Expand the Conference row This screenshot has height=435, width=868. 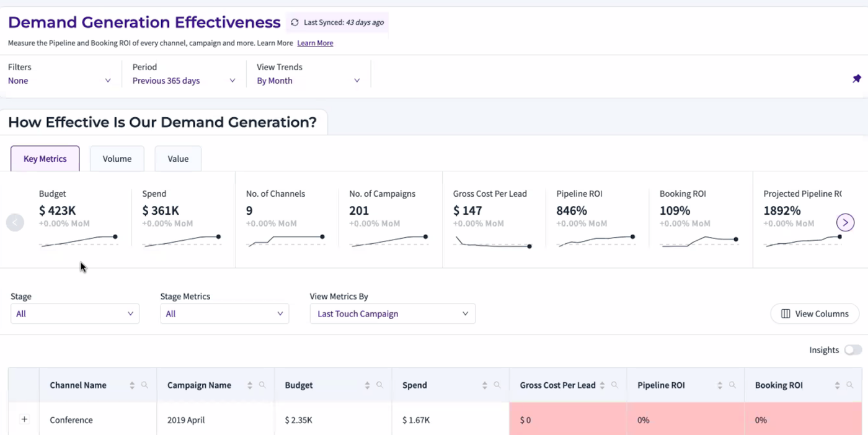24,419
